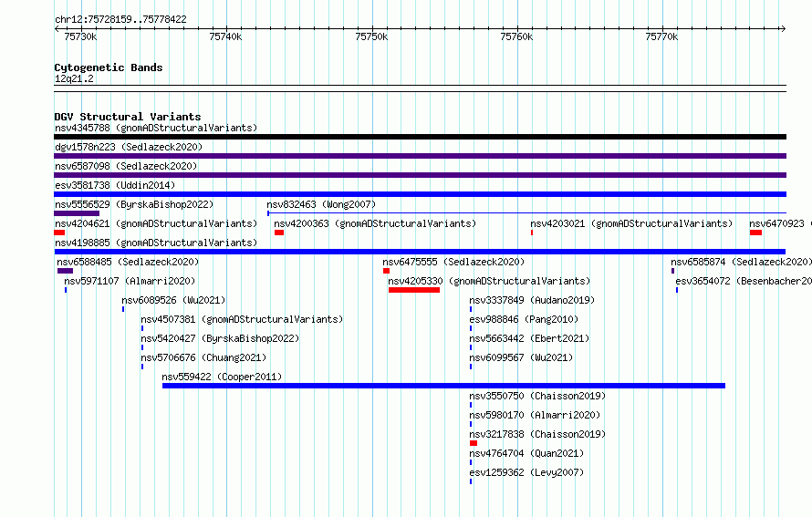Click the 75740k ruler tick label
Viewport: 812px width, 517px height.
[x=225, y=36]
